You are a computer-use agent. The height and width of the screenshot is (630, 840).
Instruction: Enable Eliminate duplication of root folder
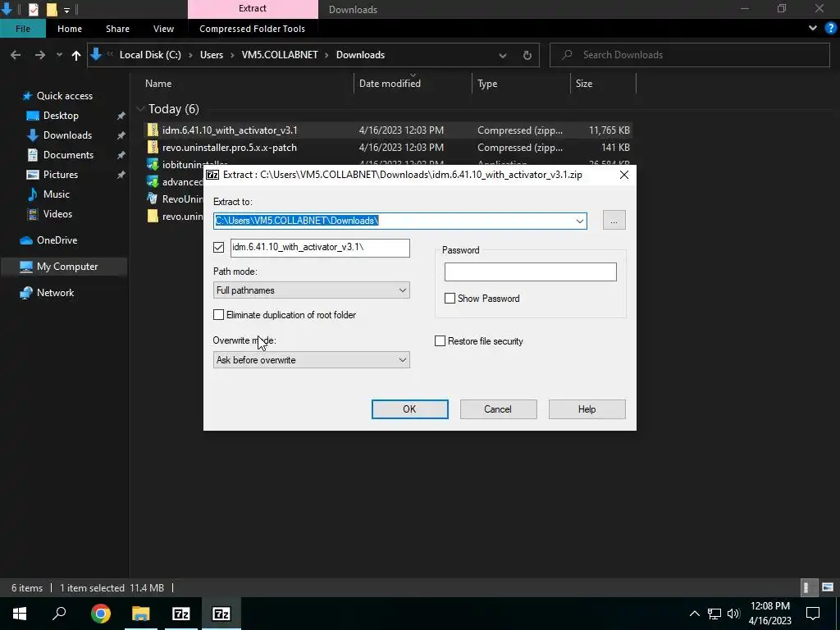tap(218, 315)
